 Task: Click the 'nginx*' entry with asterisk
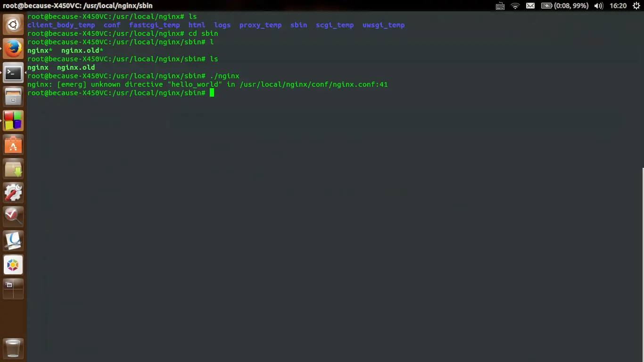point(40,50)
